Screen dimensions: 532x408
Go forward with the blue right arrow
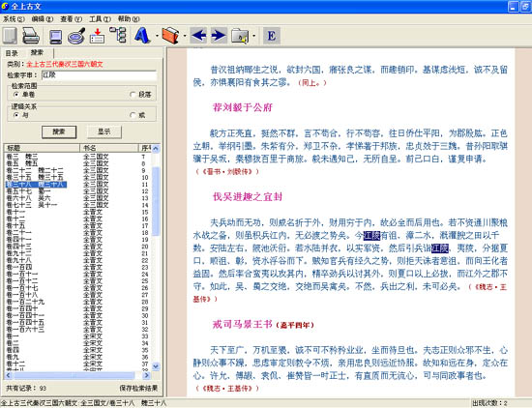[x=219, y=35]
